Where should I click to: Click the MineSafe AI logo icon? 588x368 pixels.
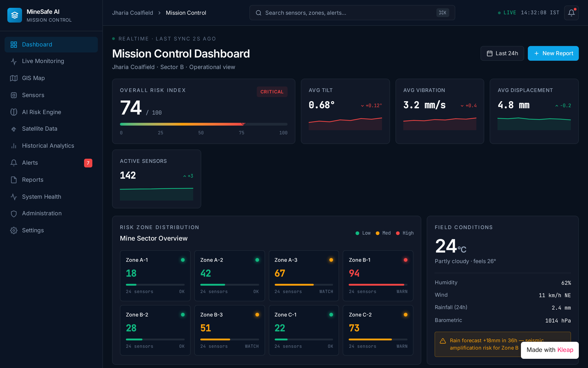pyautogui.click(x=14, y=15)
